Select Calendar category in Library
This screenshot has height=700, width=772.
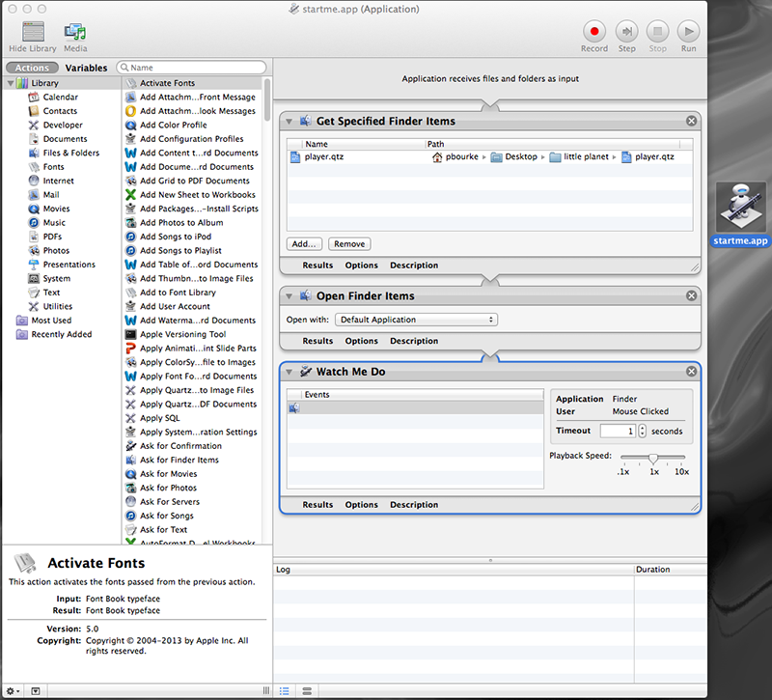click(x=60, y=98)
